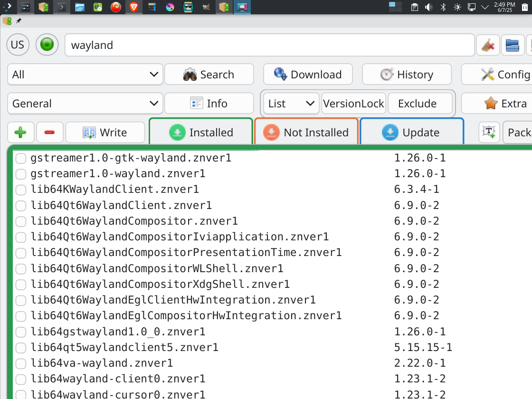The height and width of the screenshot is (399, 532).
Task: Check lib64Qt6WaylandCompositorXdgShell.znver1 checkbox
Action: click(x=21, y=285)
